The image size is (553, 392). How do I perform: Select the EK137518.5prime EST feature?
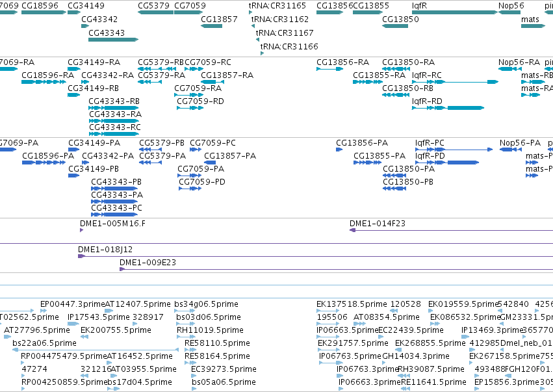(x=328, y=311)
